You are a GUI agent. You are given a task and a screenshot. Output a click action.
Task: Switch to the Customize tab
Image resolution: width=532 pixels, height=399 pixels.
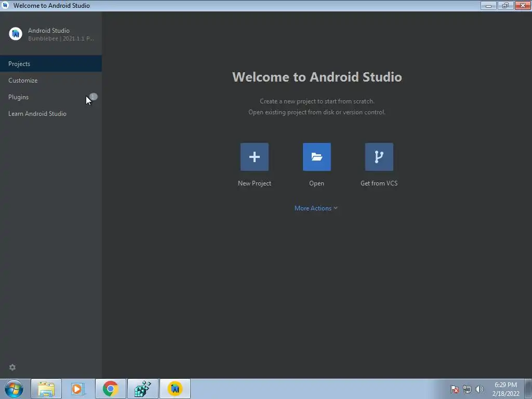(51, 81)
